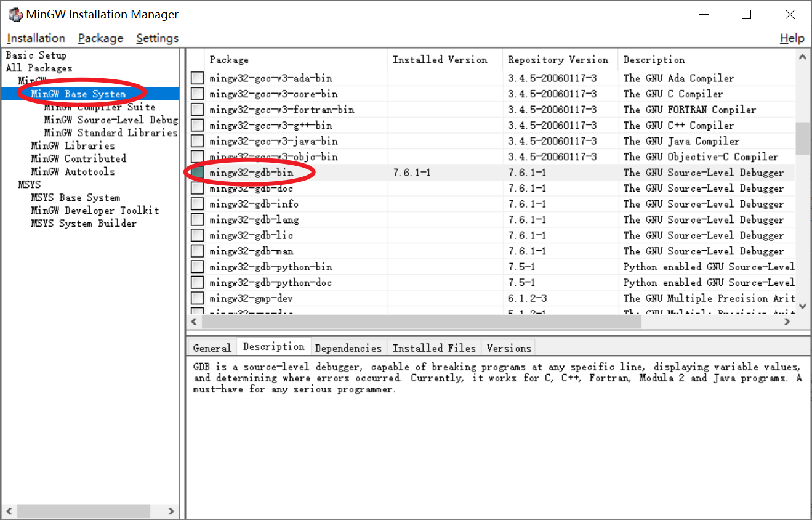The width and height of the screenshot is (812, 520).
Task: Open the Settings menu
Action: click(x=158, y=38)
